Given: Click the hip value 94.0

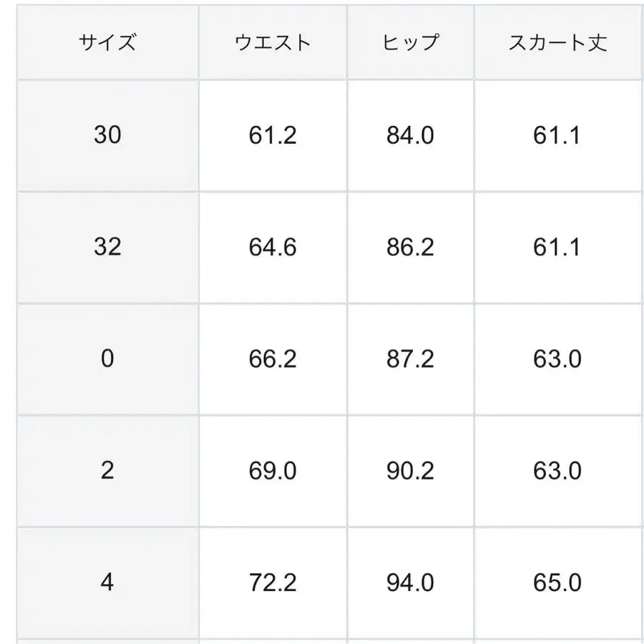Looking at the screenshot, I should pos(410,582).
